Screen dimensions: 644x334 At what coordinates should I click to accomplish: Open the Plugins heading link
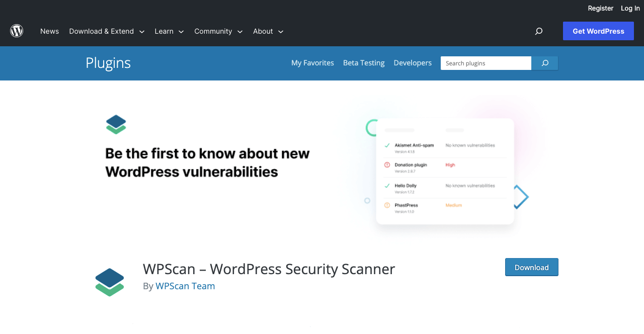pos(108,63)
